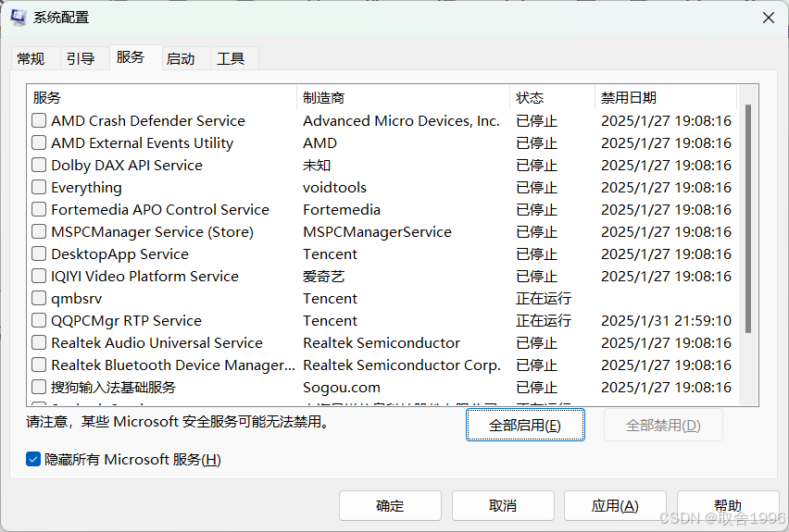This screenshot has height=532, width=789.
Task: Switch to the 引导 tab
Action: (81, 59)
